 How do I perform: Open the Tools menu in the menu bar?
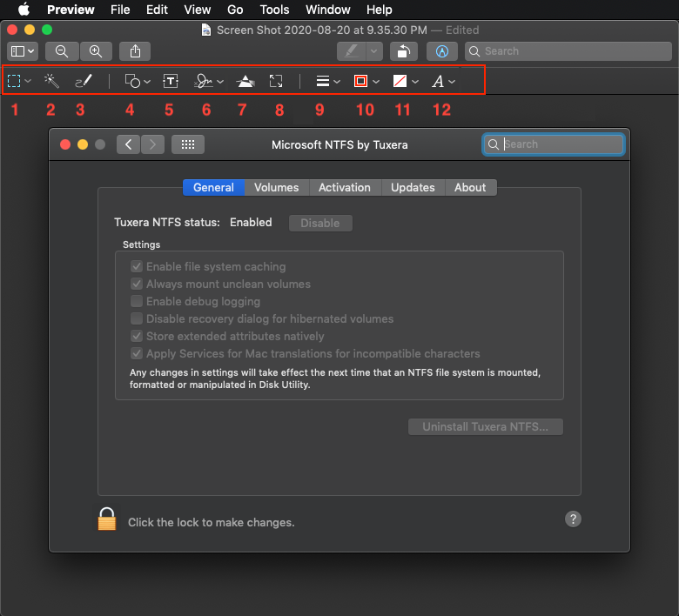274,10
